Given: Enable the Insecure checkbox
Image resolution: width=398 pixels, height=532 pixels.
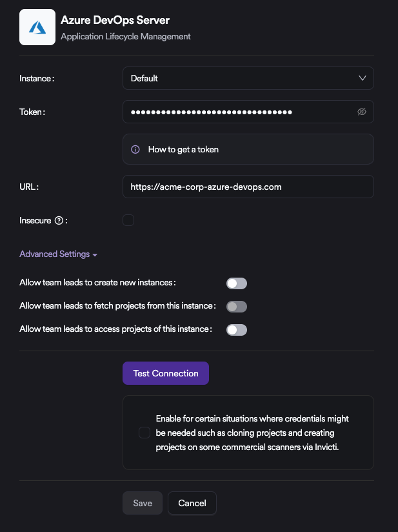Looking at the screenshot, I should click(x=128, y=220).
